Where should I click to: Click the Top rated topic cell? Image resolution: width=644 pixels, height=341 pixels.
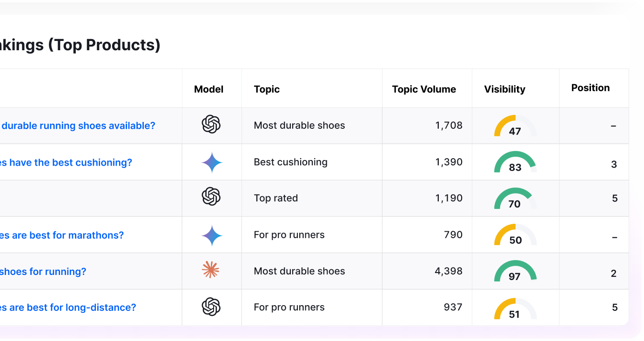click(275, 198)
